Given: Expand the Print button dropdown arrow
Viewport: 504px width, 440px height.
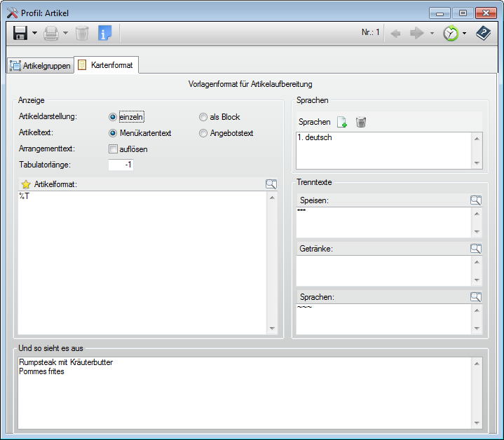Looking at the screenshot, I should click(65, 33).
